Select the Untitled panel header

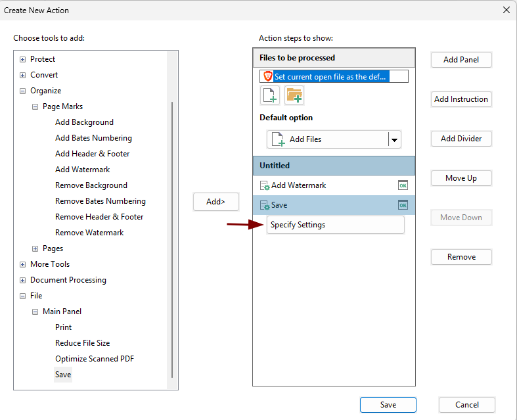334,166
